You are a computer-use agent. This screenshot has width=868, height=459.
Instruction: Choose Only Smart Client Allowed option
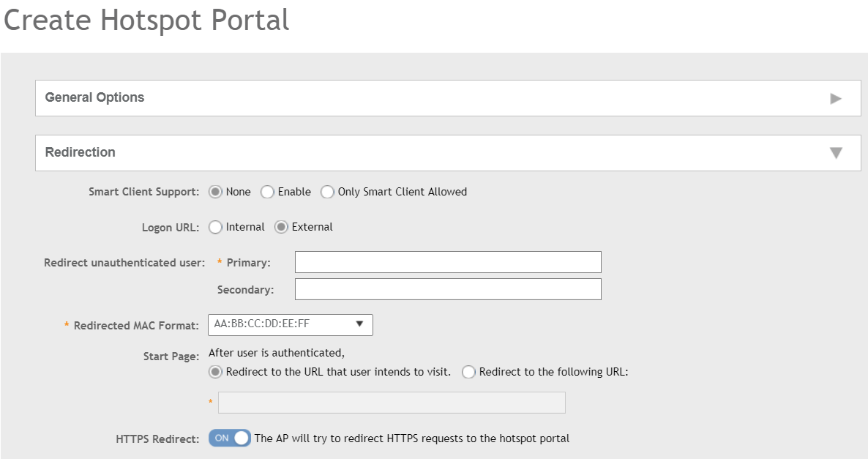(x=327, y=192)
